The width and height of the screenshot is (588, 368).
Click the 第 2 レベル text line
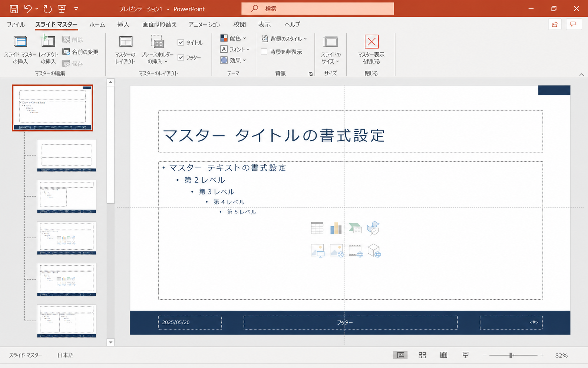[x=205, y=180]
